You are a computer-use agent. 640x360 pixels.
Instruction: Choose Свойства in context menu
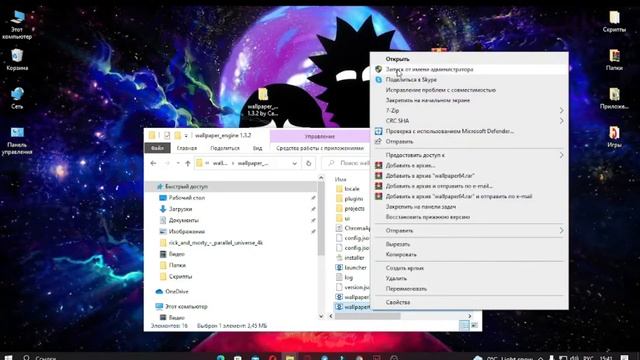pyautogui.click(x=469, y=302)
